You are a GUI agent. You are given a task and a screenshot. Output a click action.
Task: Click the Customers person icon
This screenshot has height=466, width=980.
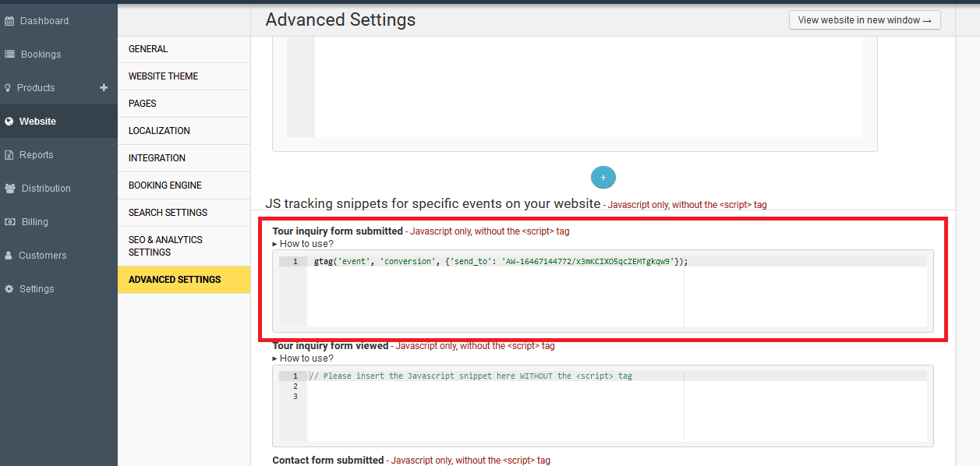click(9, 256)
